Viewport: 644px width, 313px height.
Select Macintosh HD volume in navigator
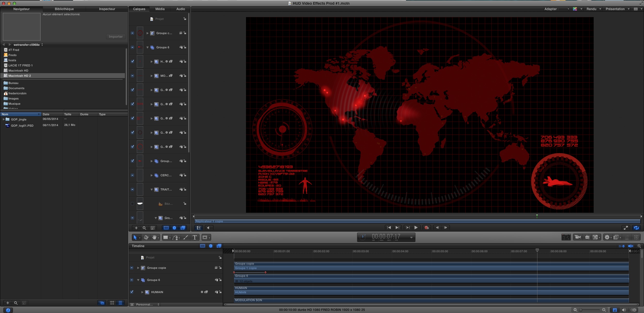(x=18, y=71)
